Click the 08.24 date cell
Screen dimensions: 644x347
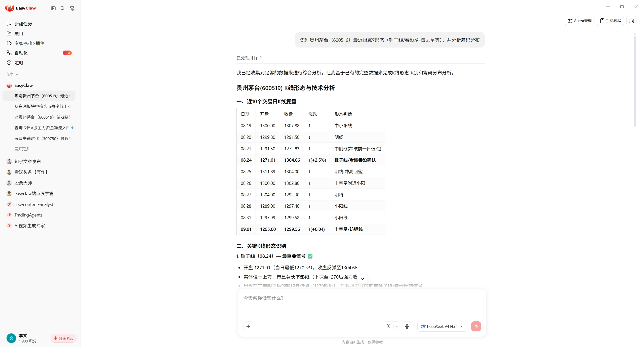click(246, 160)
